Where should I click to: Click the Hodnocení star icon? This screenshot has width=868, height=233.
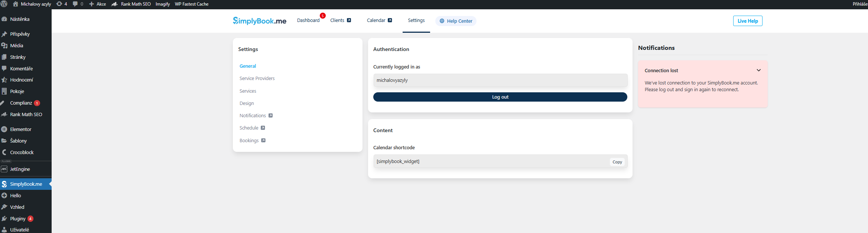4,80
